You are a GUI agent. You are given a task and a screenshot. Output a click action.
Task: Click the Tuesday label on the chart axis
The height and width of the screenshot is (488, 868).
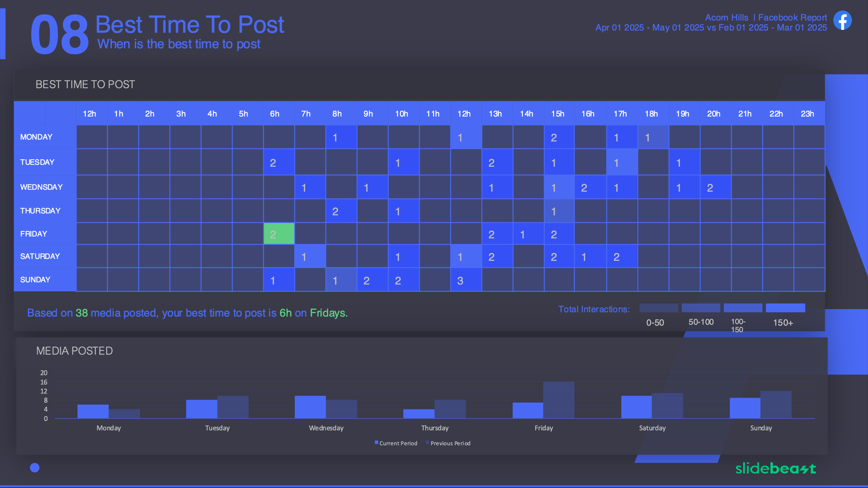click(x=217, y=428)
